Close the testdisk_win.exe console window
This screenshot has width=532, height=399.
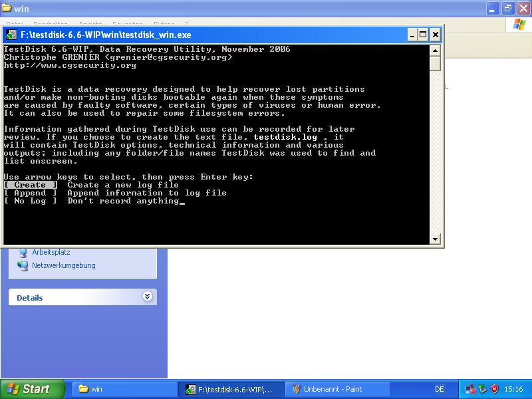click(x=436, y=35)
